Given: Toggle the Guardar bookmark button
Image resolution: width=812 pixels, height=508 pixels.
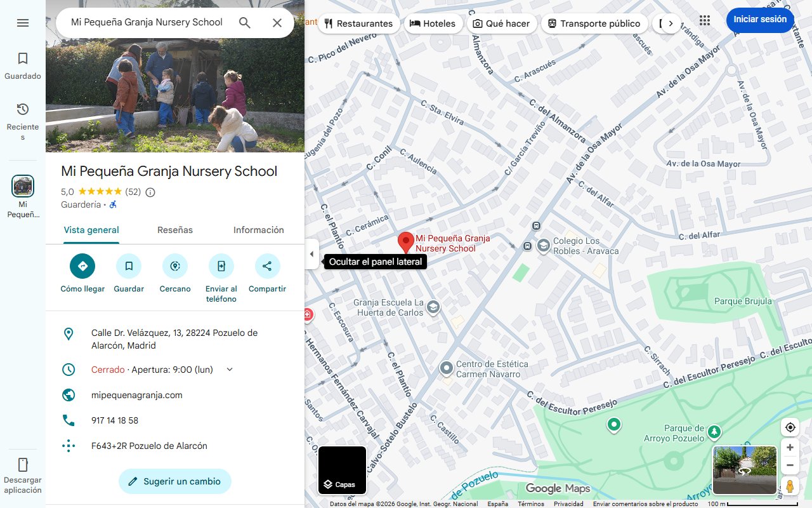Looking at the screenshot, I should click(x=129, y=266).
